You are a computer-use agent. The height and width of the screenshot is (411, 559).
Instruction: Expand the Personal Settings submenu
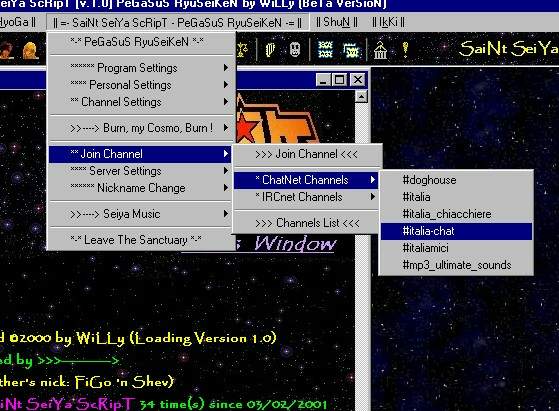point(140,85)
